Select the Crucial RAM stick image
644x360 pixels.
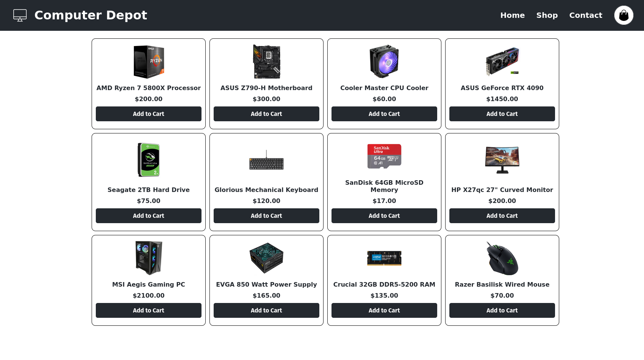pyautogui.click(x=384, y=258)
